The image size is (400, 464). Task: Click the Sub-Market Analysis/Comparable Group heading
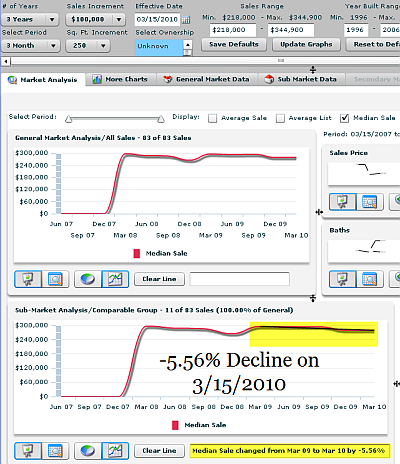coord(154,310)
